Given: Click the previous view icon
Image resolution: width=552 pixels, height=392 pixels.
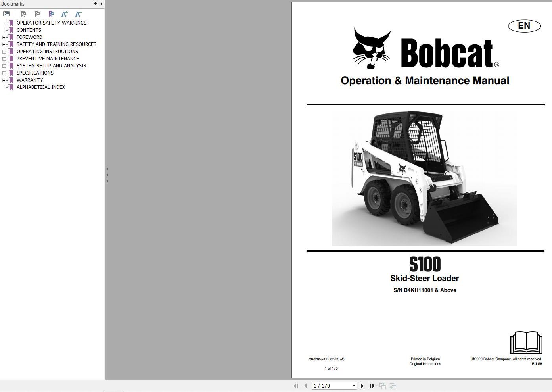Looking at the screenshot, I should pos(383,385).
